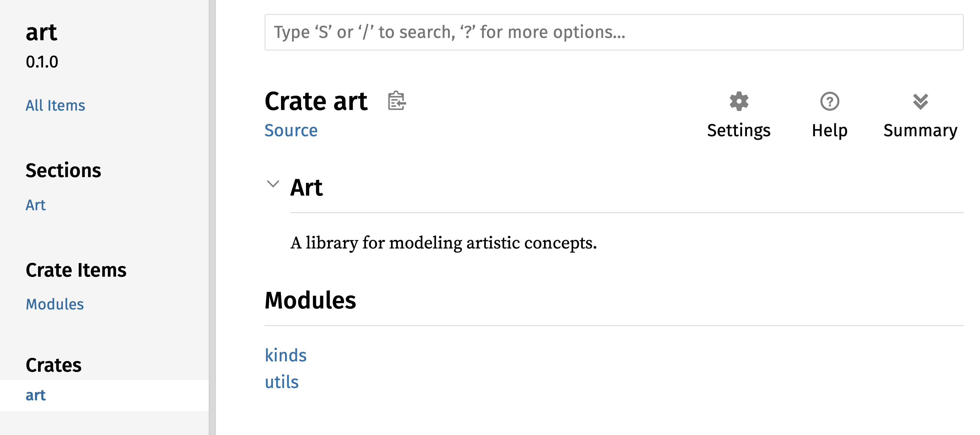
Task: Open the kinds module
Action: pyautogui.click(x=286, y=355)
